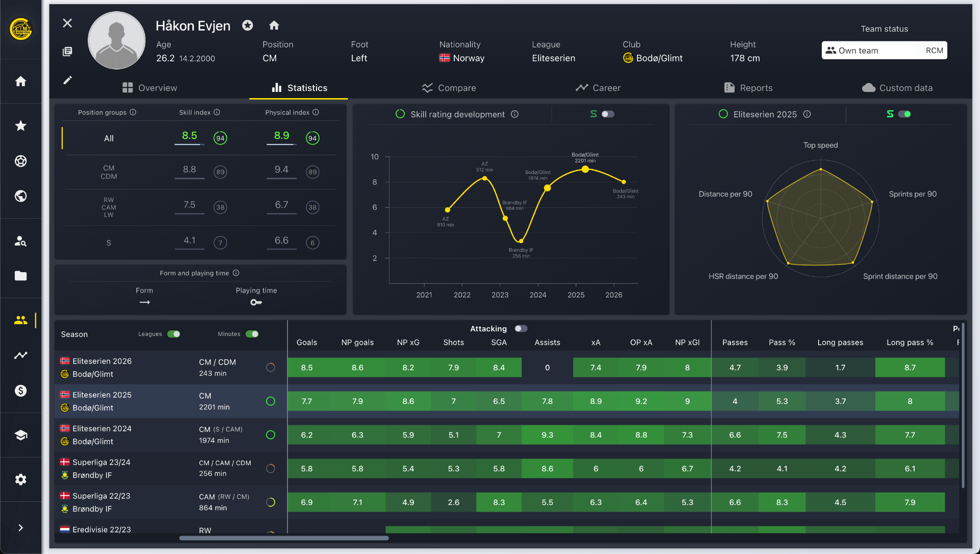The width and height of the screenshot is (980, 554).
Task: Click info icon beside Skill rating development
Action: pyautogui.click(x=514, y=114)
